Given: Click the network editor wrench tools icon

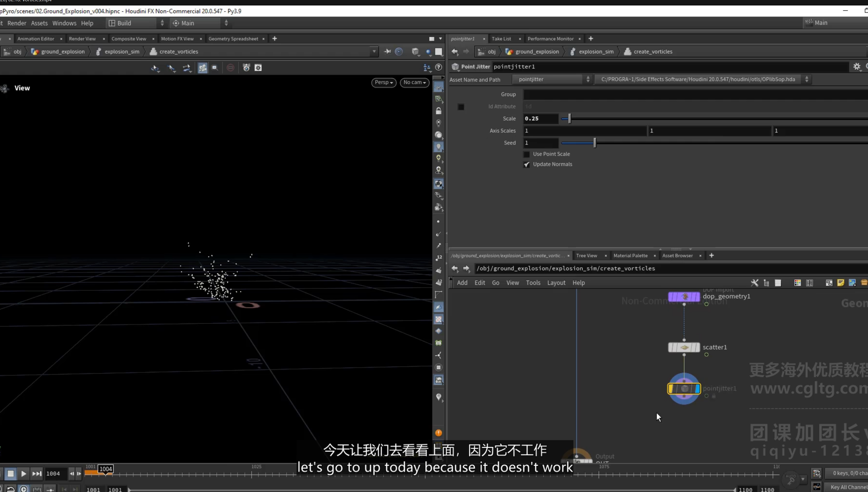Looking at the screenshot, I should tap(754, 283).
